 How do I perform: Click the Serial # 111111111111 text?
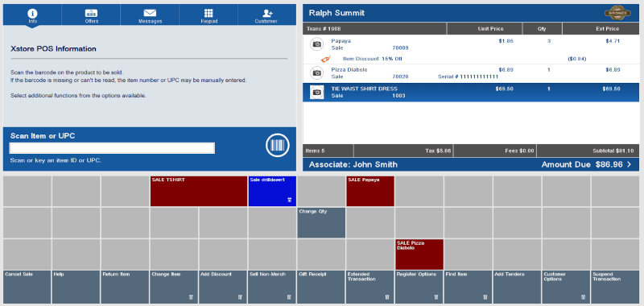469,76
